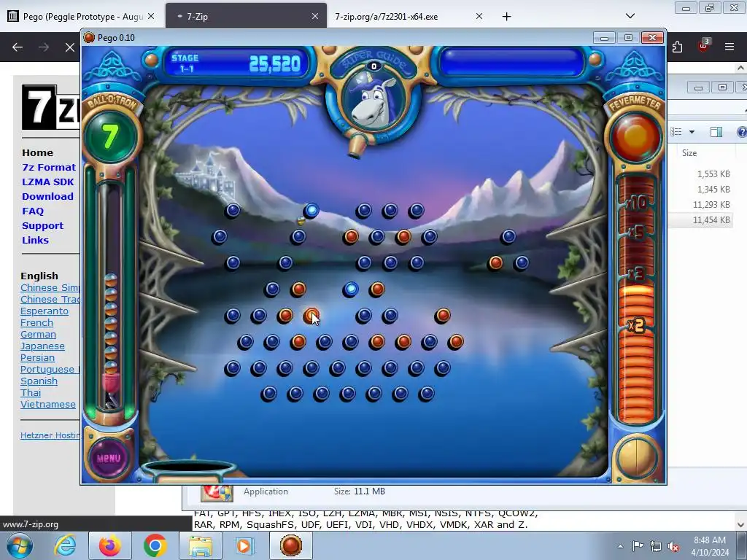Close the 7-Zip browser tab
747x560 pixels.
(x=315, y=16)
